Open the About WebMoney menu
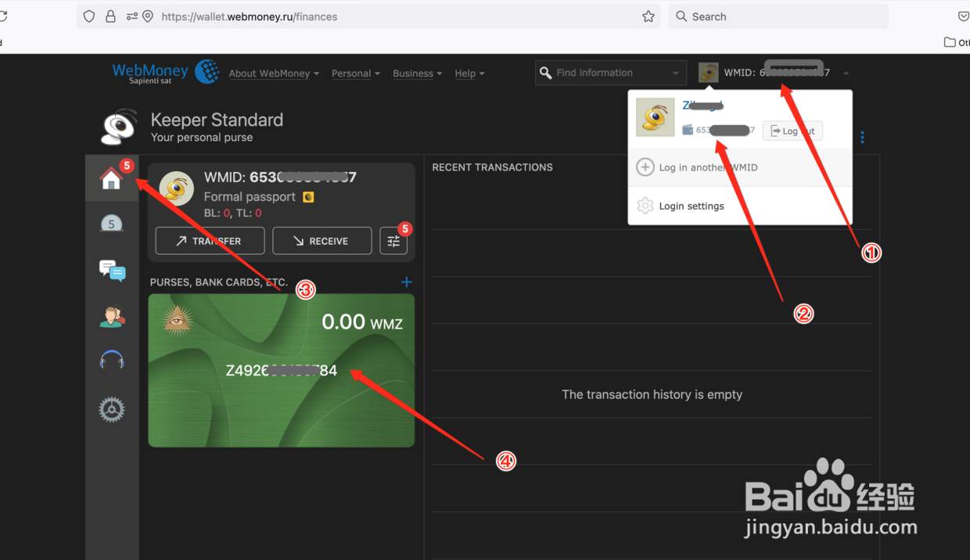The image size is (970, 560). pyautogui.click(x=274, y=74)
